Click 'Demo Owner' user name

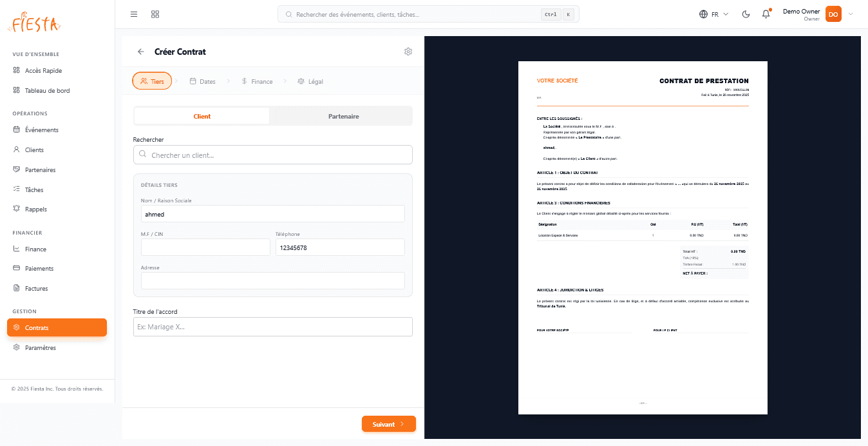pyautogui.click(x=801, y=11)
